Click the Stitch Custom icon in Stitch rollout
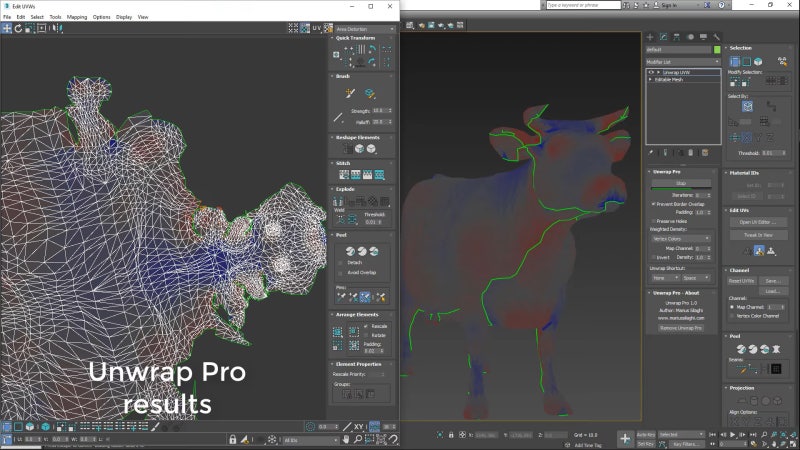The image size is (800, 450). 380,175
